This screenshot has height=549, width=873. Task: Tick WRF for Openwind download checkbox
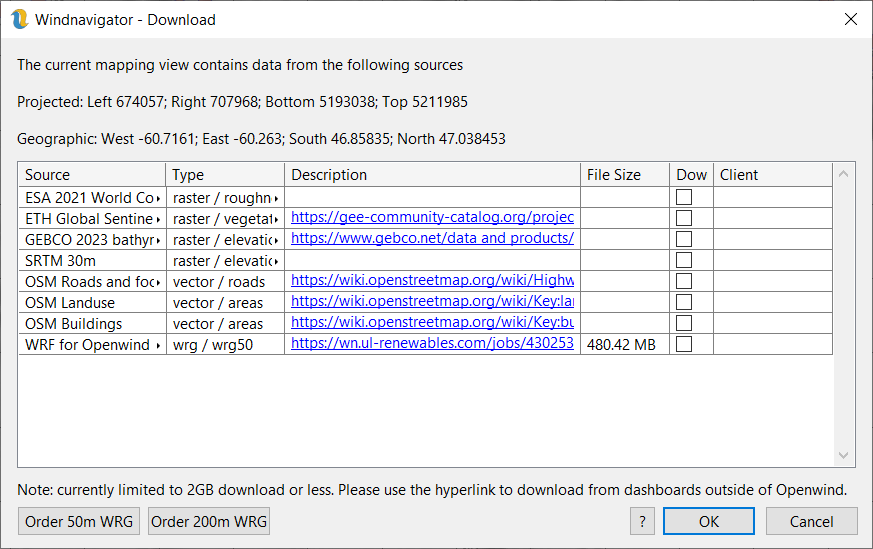coord(684,344)
